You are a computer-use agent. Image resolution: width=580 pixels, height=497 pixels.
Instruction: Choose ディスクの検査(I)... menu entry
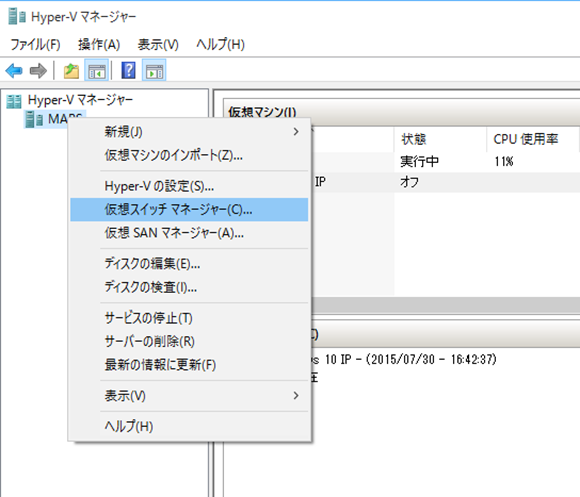point(189,287)
